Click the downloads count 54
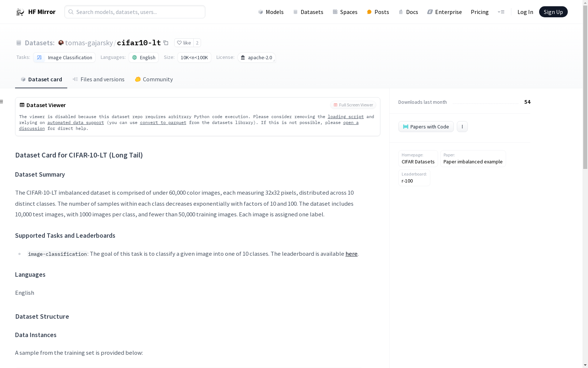This screenshot has height=368, width=588. pos(527,102)
